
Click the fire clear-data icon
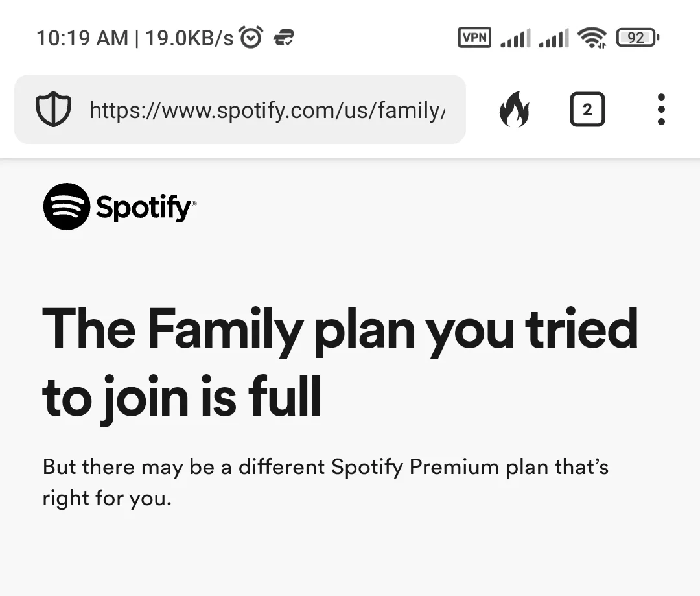click(514, 110)
